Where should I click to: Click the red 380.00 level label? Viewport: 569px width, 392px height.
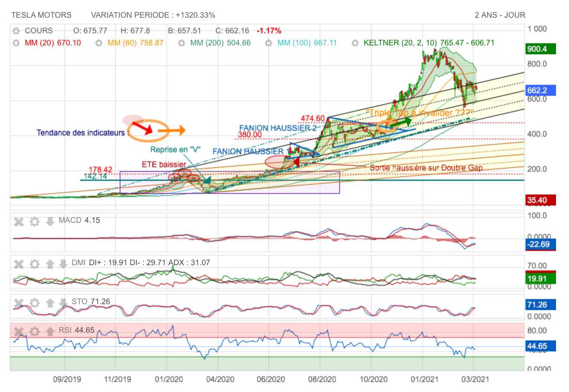click(249, 135)
